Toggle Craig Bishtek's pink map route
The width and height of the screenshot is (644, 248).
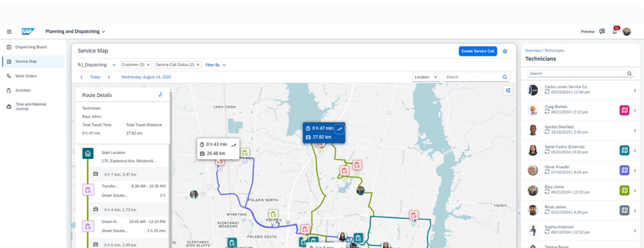pyautogui.click(x=624, y=110)
